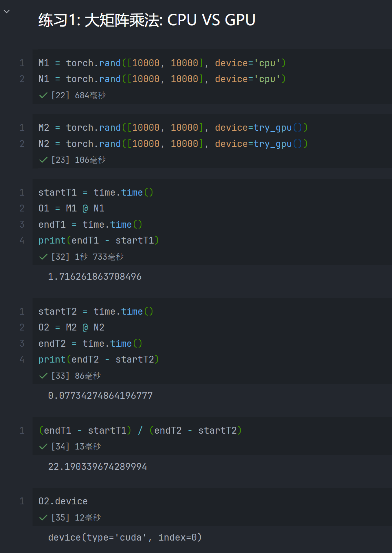392x553 pixels.
Task: Click the line endT2 = time.time()
Action: coord(90,344)
